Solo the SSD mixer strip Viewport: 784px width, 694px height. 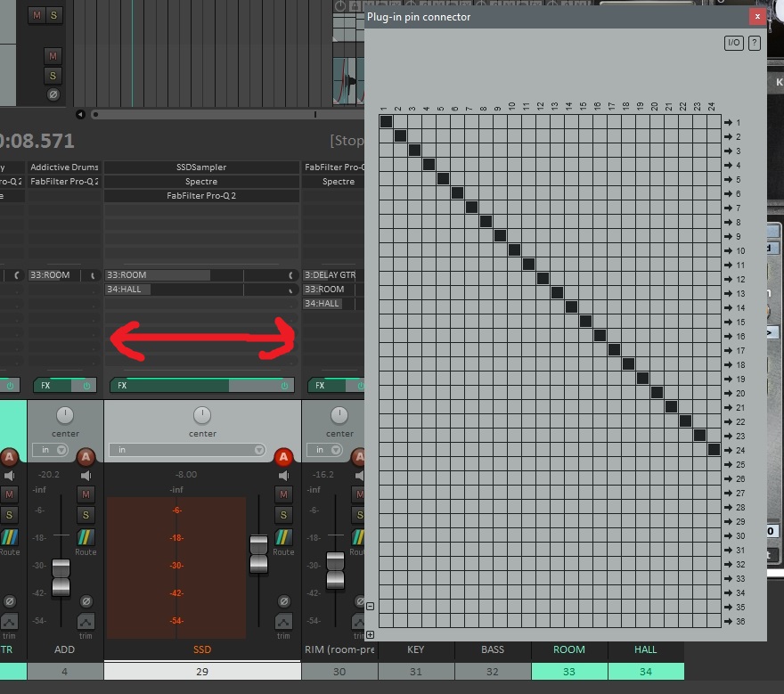pyautogui.click(x=283, y=515)
